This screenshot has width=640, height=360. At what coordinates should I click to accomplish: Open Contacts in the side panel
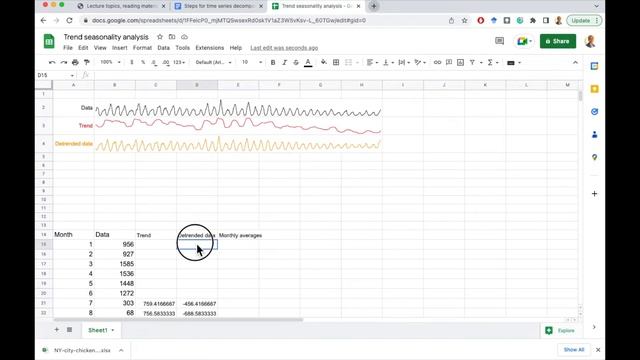[594, 134]
